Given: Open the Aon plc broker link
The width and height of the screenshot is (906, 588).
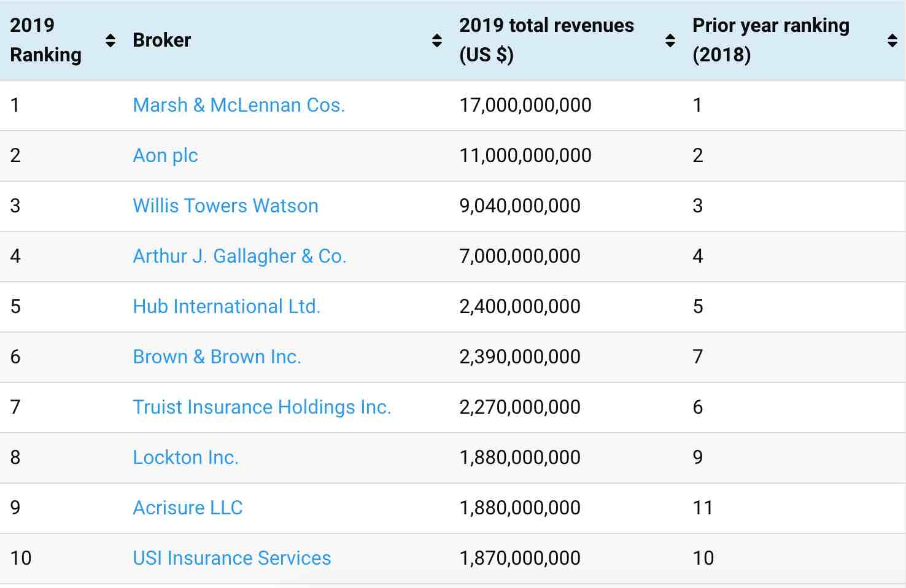Looking at the screenshot, I should tap(165, 155).
